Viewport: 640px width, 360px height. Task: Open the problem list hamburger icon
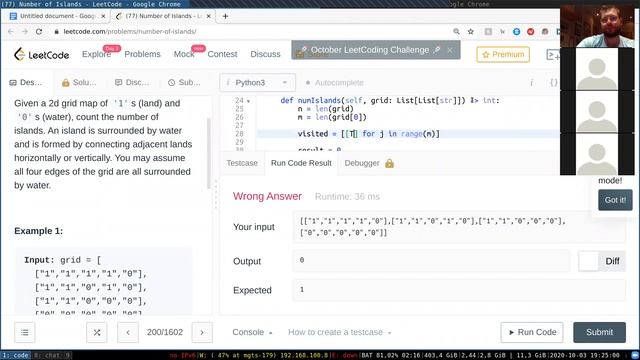pos(25,332)
